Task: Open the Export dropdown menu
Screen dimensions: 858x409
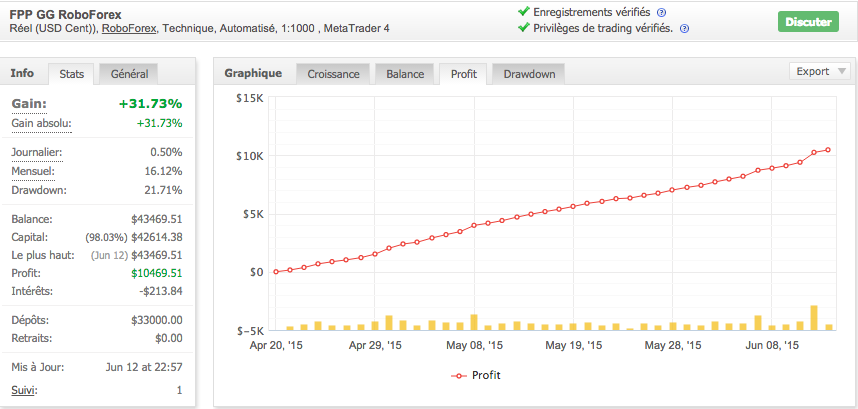Action: tap(819, 71)
